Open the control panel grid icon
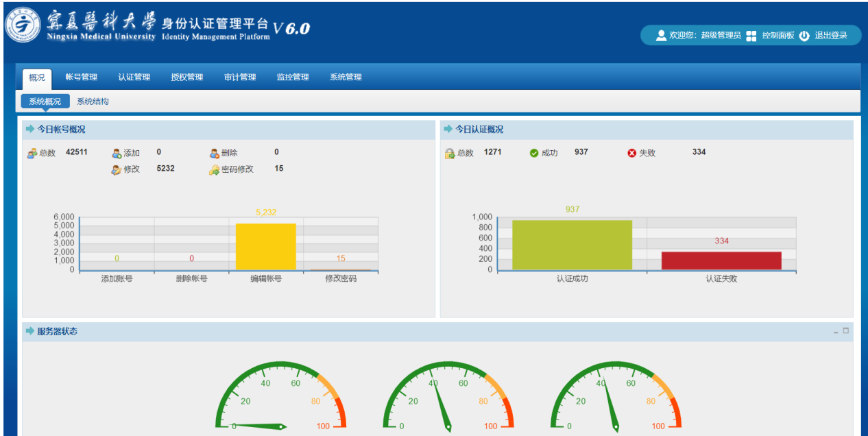Viewport: 868px width, 436px height. 751,36
